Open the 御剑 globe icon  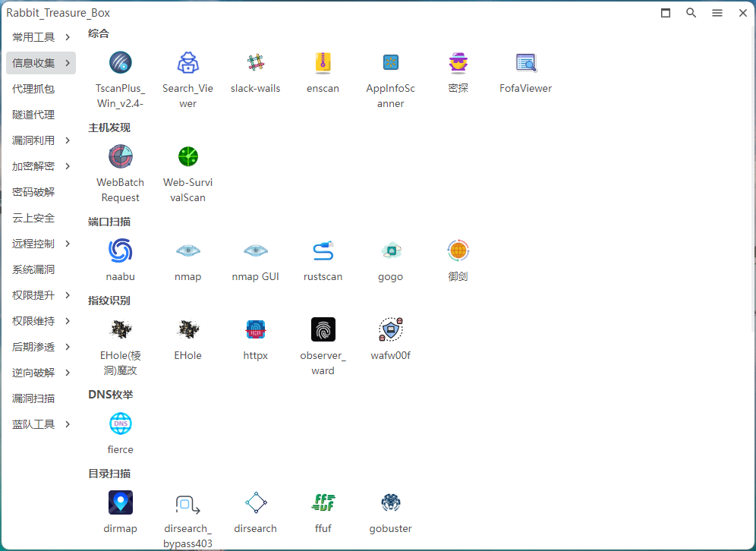tap(458, 250)
